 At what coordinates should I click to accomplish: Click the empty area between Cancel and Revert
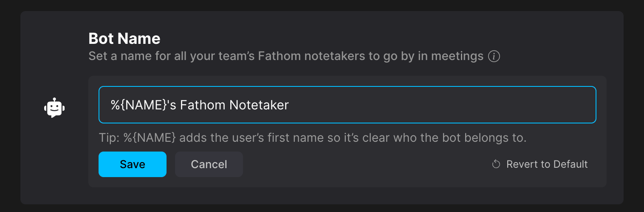(x=365, y=164)
